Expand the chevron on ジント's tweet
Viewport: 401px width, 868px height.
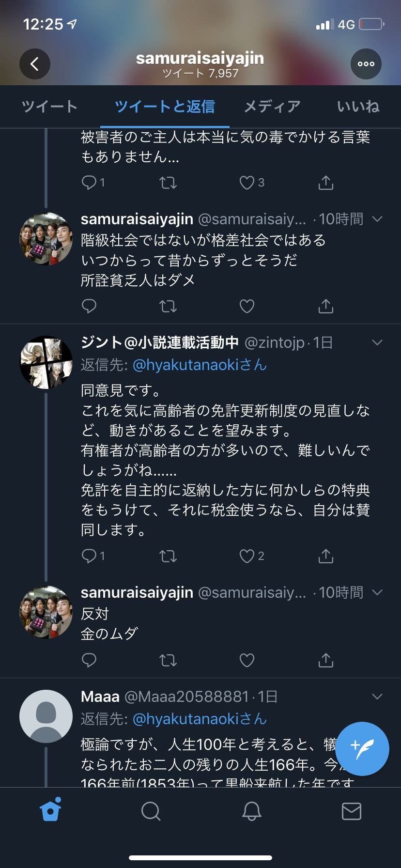pyautogui.click(x=377, y=343)
